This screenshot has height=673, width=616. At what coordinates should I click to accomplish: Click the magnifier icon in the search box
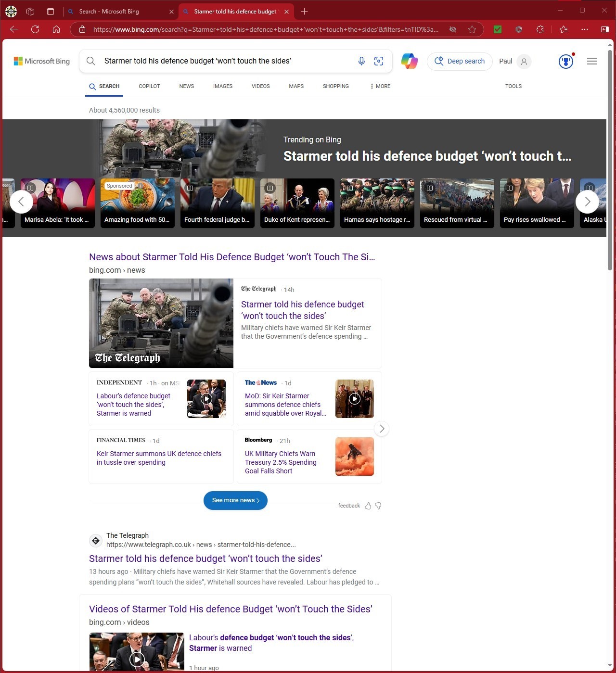90,61
